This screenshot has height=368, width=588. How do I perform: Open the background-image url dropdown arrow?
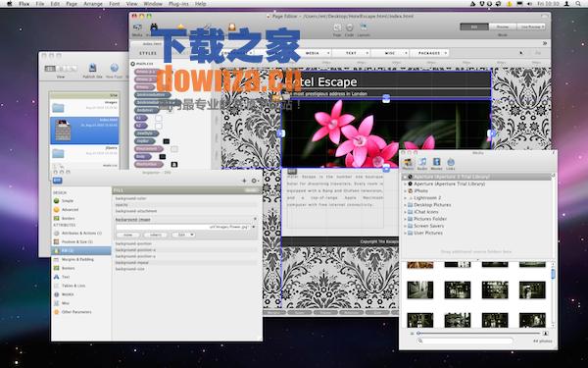tap(254, 228)
